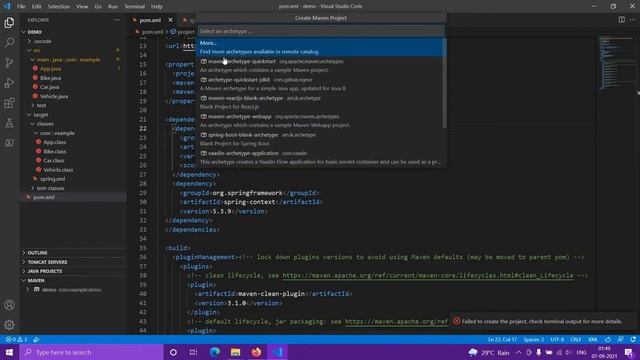Open Run and Debug view icon
640x360 pixels.
point(9,83)
